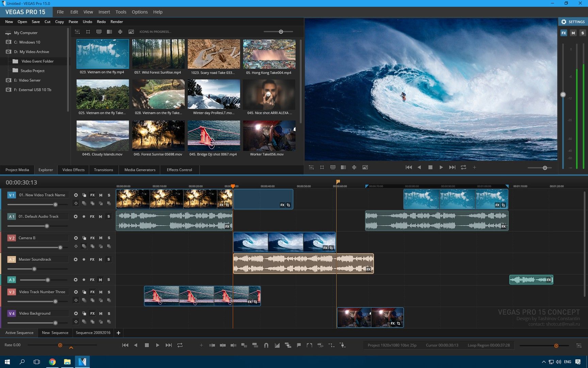Click the loop playback icon under preview

[463, 167]
